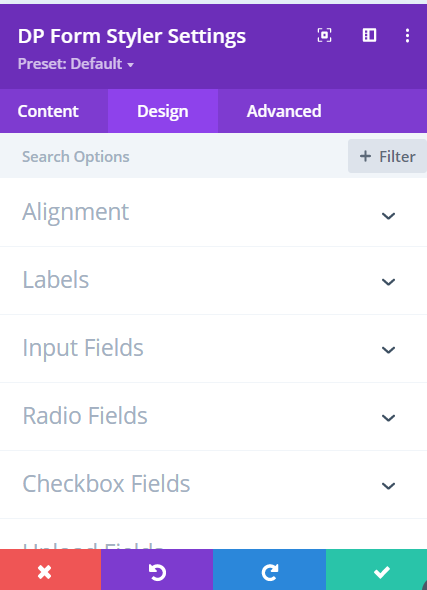Switch to the Advanced tab
The image size is (427, 590).
pos(284,111)
